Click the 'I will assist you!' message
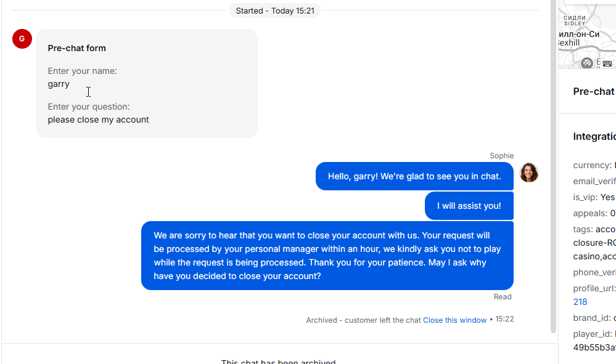Screen dimensions: 616x364 click(x=469, y=206)
